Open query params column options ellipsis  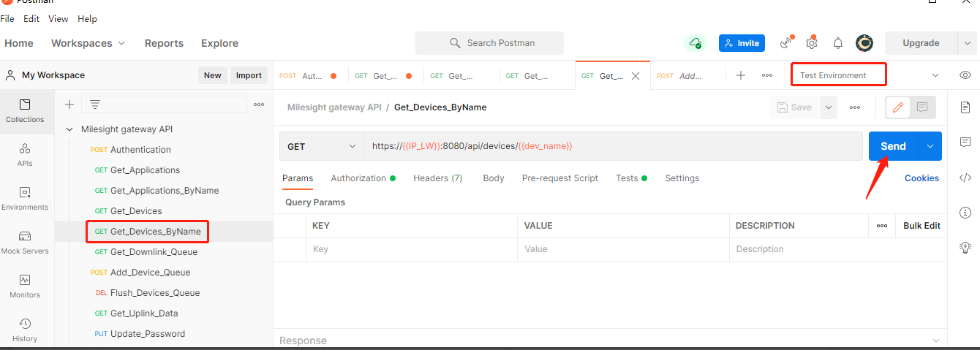tap(882, 226)
